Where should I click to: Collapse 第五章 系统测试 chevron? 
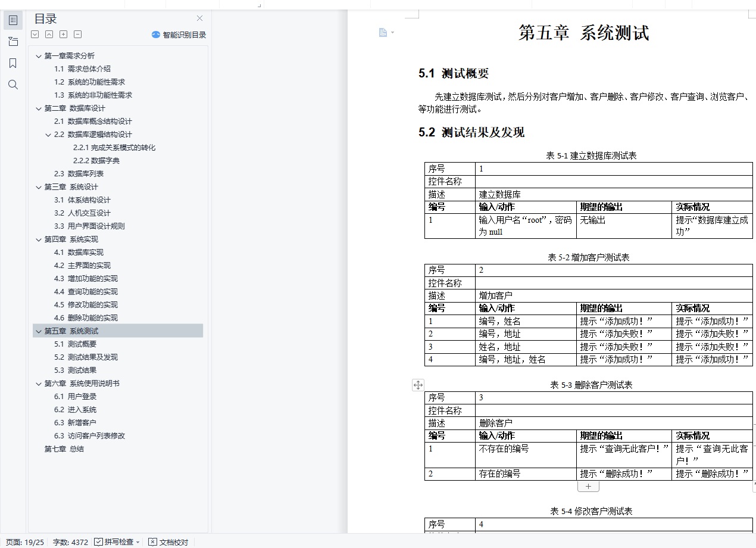[x=39, y=331]
